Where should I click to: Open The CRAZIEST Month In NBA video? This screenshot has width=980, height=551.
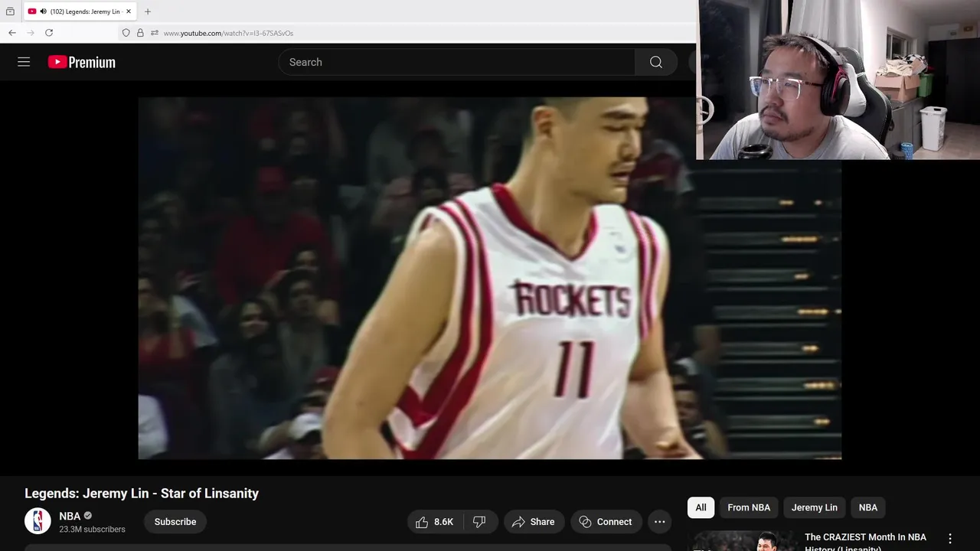pyautogui.click(x=865, y=542)
